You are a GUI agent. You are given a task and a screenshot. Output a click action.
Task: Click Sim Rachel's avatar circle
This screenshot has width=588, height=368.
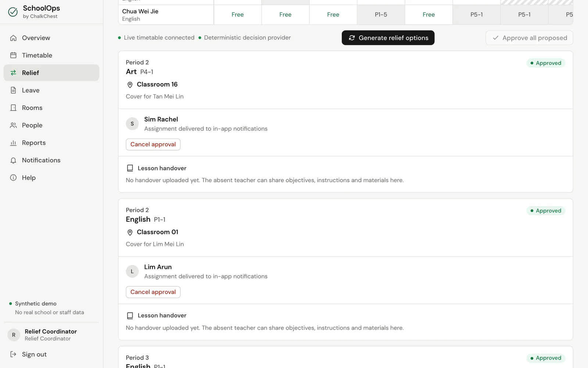tap(132, 124)
